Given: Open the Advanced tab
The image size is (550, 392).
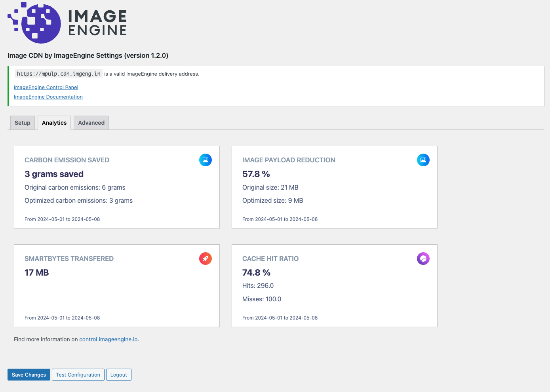Looking at the screenshot, I should (91, 123).
